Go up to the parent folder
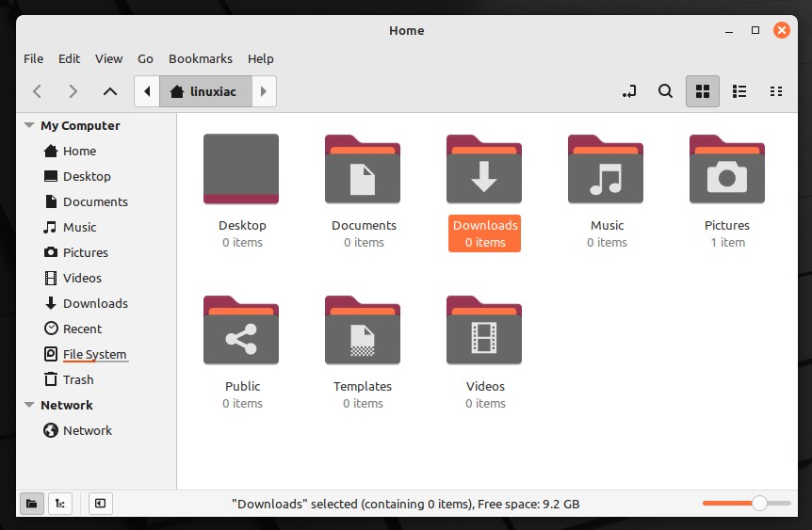Screen dimensions: 812x530 coord(110,91)
